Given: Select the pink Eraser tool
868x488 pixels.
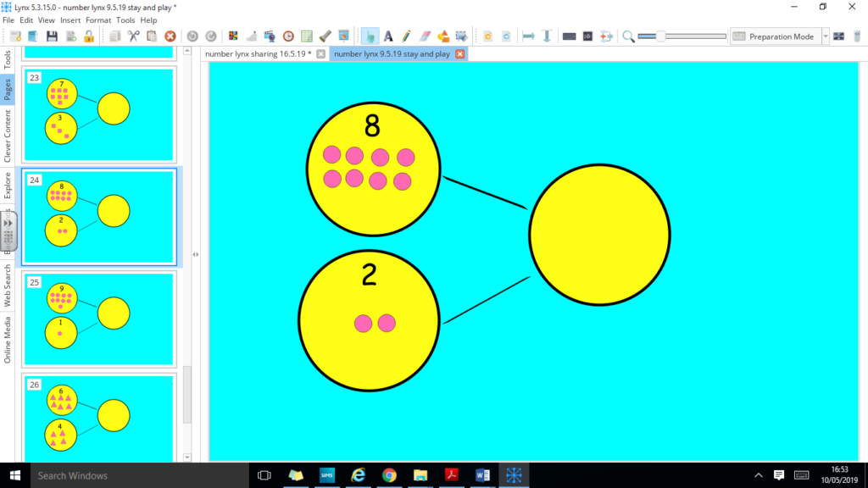Looking at the screenshot, I should [x=426, y=36].
